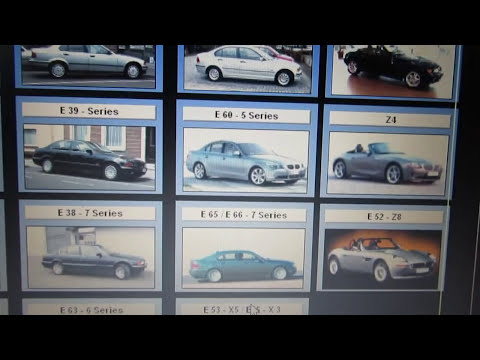Click the silver sedan thumbnail above E 39

(88, 65)
